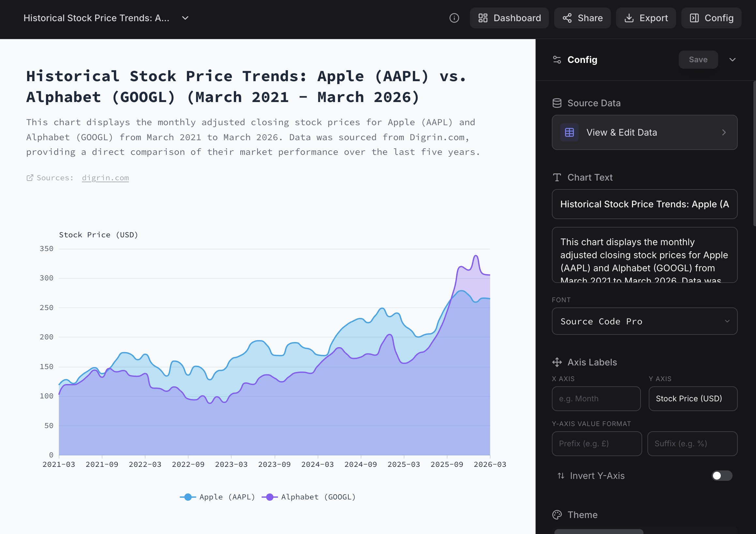Viewport: 756px width, 534px height.
Task: Switch to the Dashboard view
Action: tap(509, 18)
